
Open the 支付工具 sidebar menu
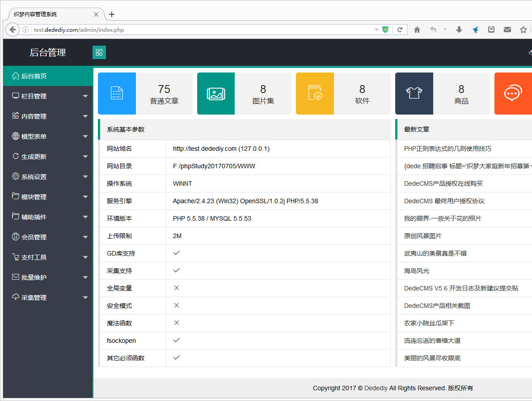tap(48, 257)
